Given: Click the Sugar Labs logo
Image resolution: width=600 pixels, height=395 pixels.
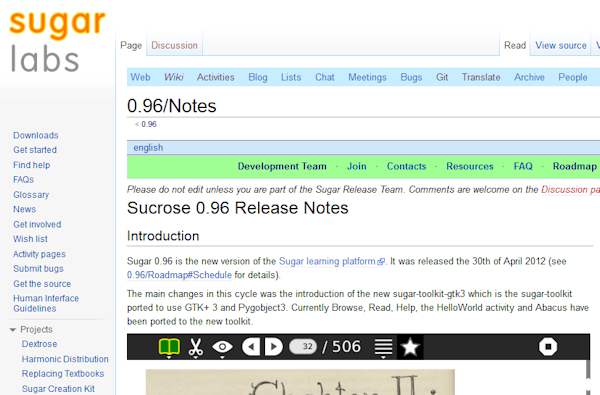Looking at the screenshot, I should point(57,42).
